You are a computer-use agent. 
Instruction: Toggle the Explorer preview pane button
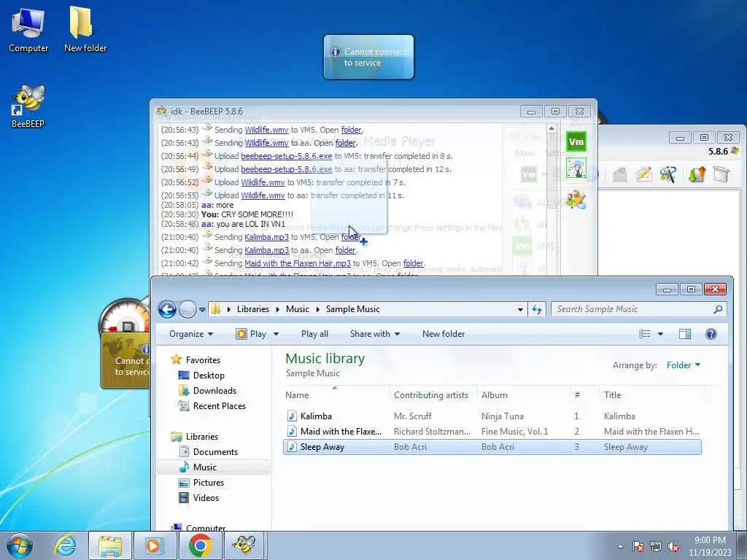(x=684, y=334)
